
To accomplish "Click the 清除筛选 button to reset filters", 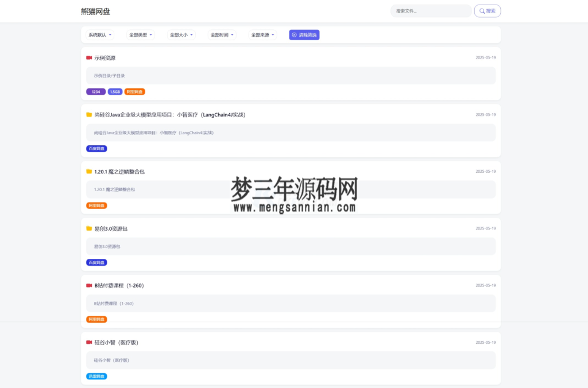I will pos(304,34).
